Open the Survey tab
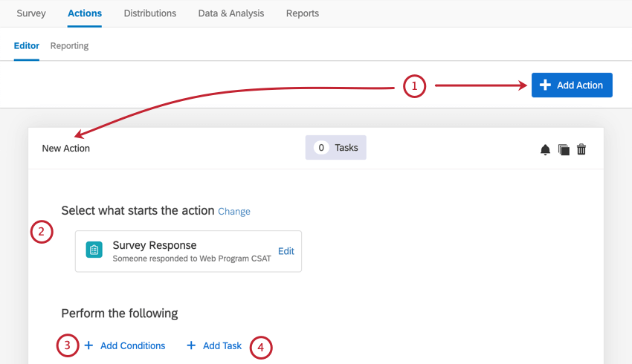Viewport: 632px width, 364px height. [31, 13]
